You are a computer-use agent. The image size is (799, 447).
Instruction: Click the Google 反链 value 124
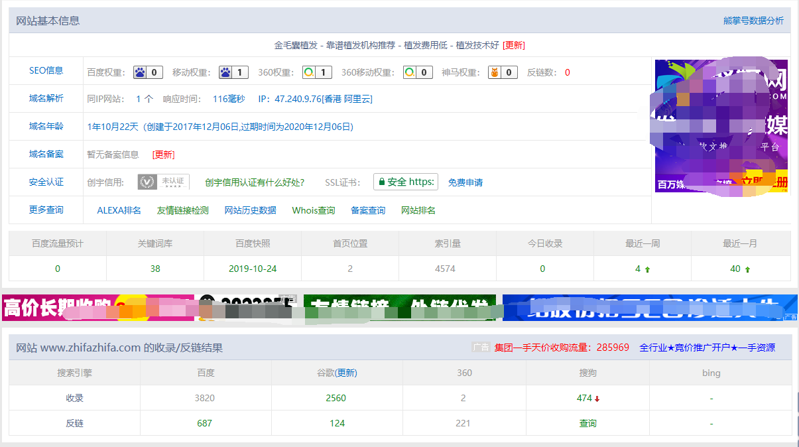pos(337,423)
